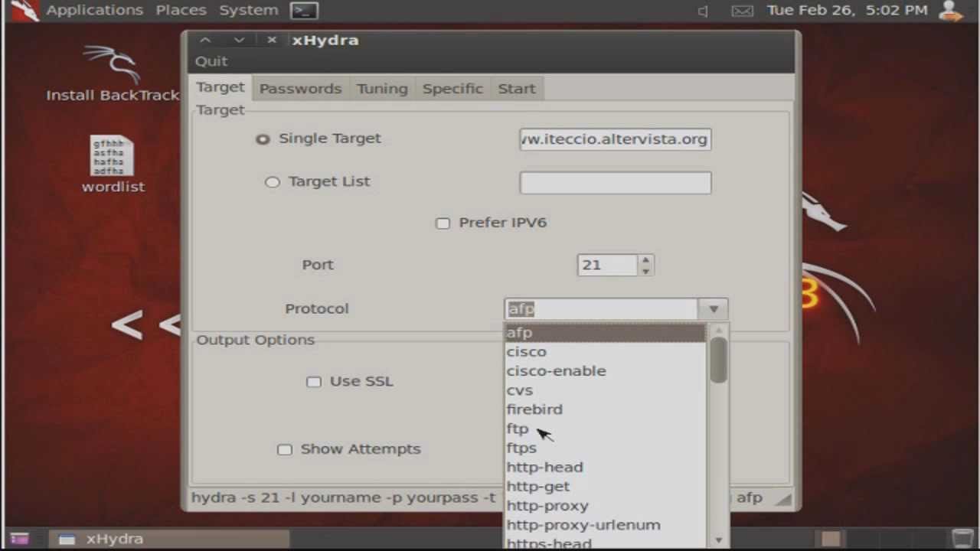Choose http-proxy in protocol list
Viewport: 980px width, 551px height.
pyautogui.click(x=605, y=505)
